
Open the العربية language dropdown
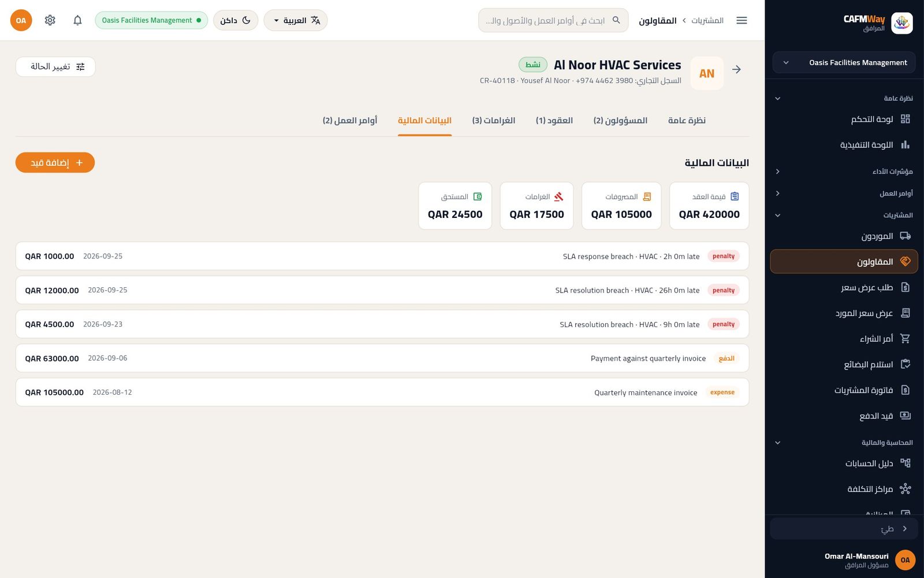(296, 20)
